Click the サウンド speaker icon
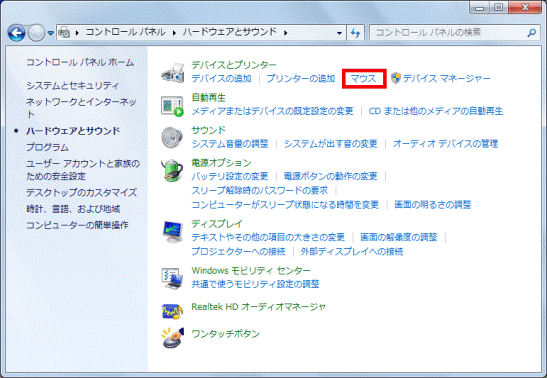 (172, 137)
